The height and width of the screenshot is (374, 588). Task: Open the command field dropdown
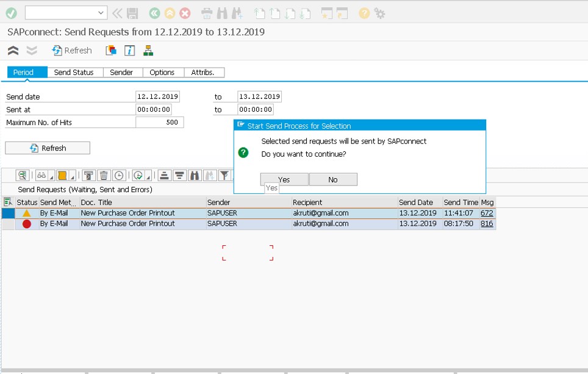101,13
